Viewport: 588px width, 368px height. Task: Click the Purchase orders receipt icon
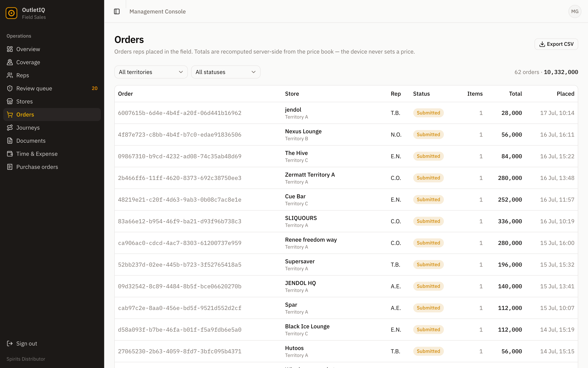[x=10, y=167]
